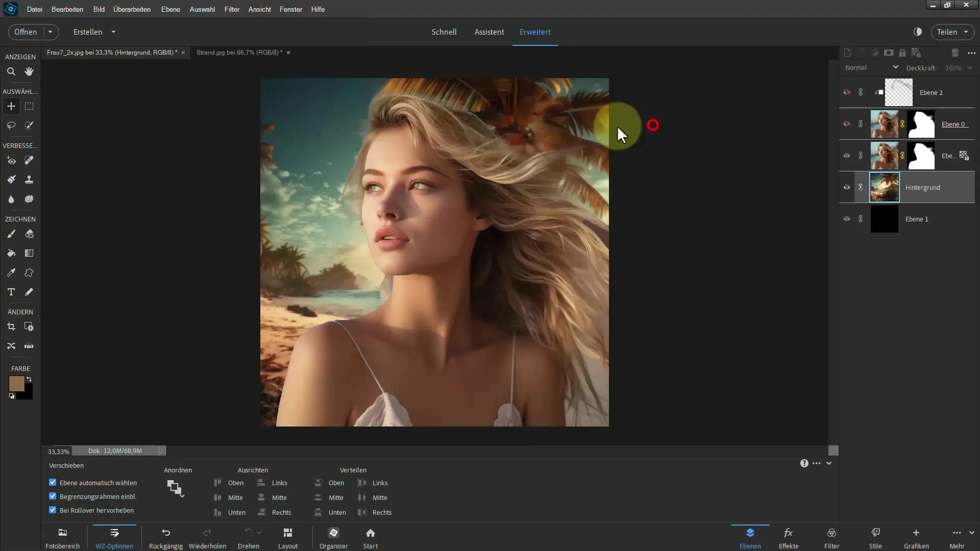Select the Quick Selection tool

click(29, 125)
